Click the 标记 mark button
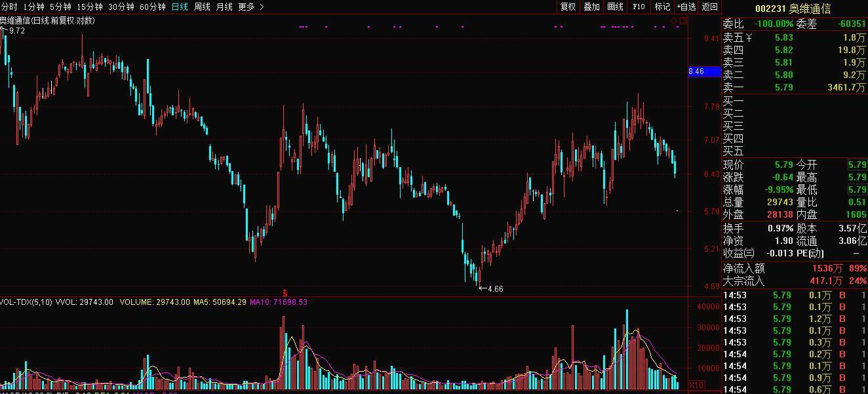The height and width of the screenshot is (394, 868). coord(662,7)
